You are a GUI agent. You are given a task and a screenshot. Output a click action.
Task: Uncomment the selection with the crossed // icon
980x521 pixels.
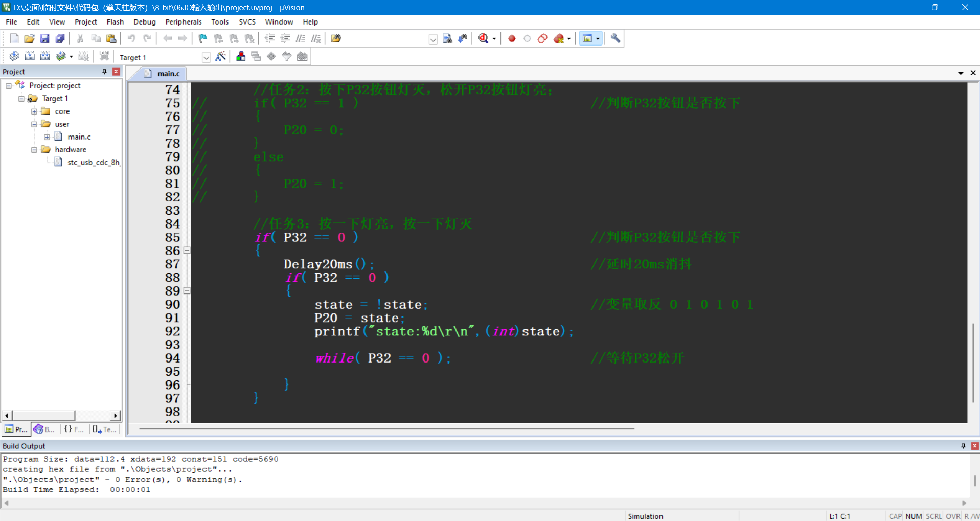(316, 38)
